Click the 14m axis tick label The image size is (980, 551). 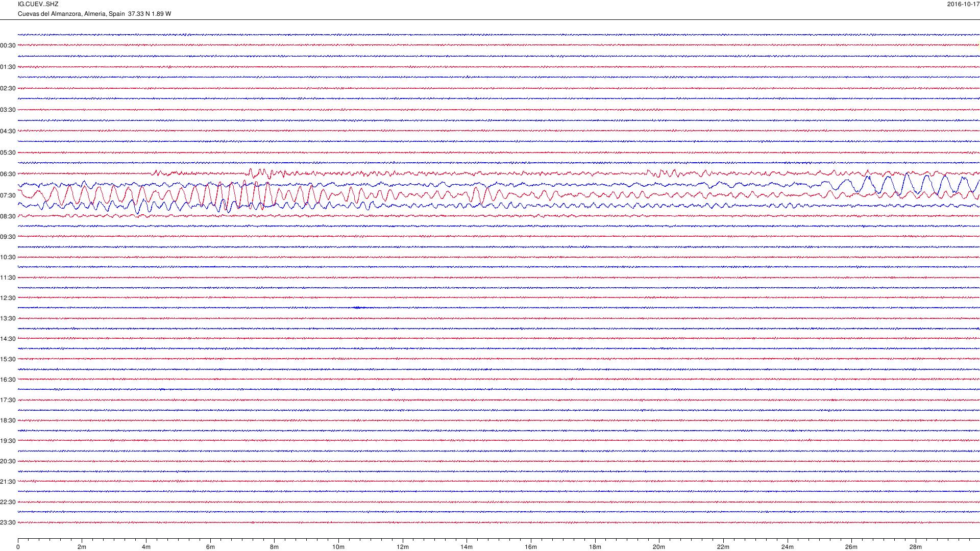467,547
